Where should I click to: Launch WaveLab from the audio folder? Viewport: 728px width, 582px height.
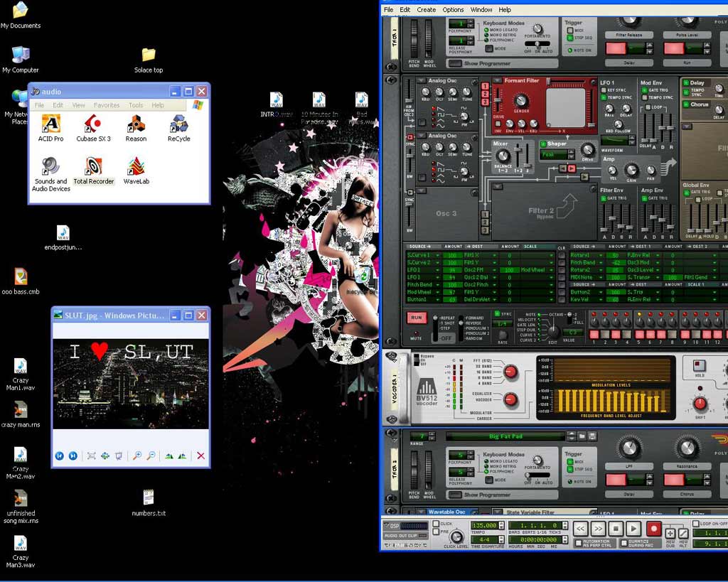(136, 171)
